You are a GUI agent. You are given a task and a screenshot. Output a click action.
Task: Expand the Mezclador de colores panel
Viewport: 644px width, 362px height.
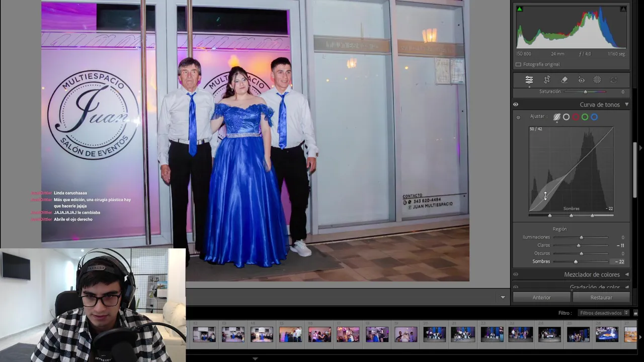pyautogui.click(x=626, y=275)
